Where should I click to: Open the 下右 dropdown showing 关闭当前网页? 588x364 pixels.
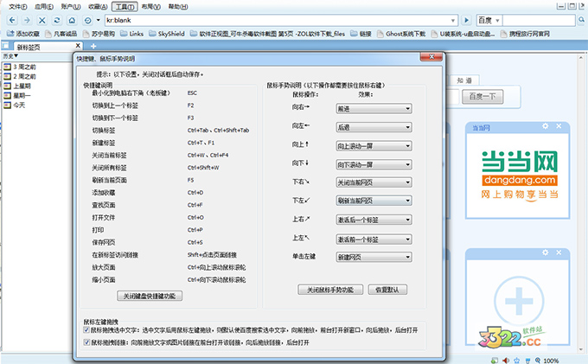tap(372, 182)
